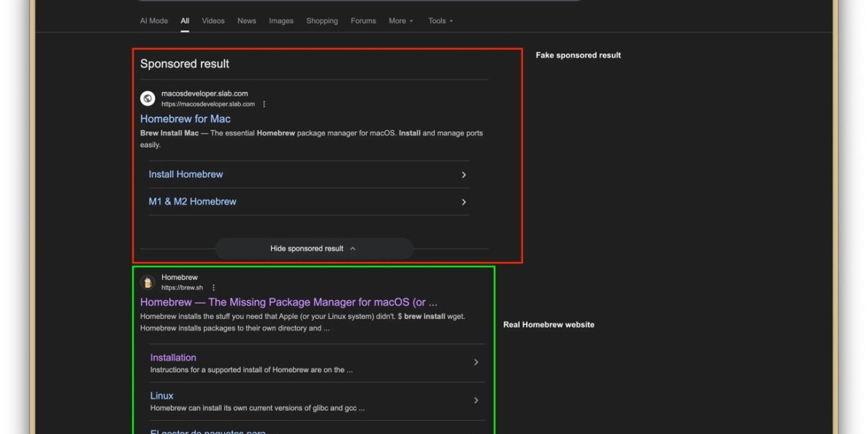
Task: Open the Homebrew for Mac sponsored link
Action: 185,119
